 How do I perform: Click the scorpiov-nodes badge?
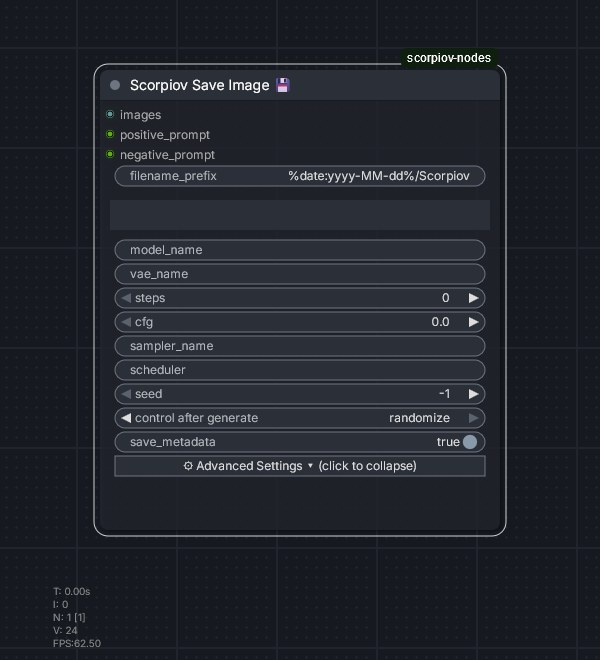449,58
